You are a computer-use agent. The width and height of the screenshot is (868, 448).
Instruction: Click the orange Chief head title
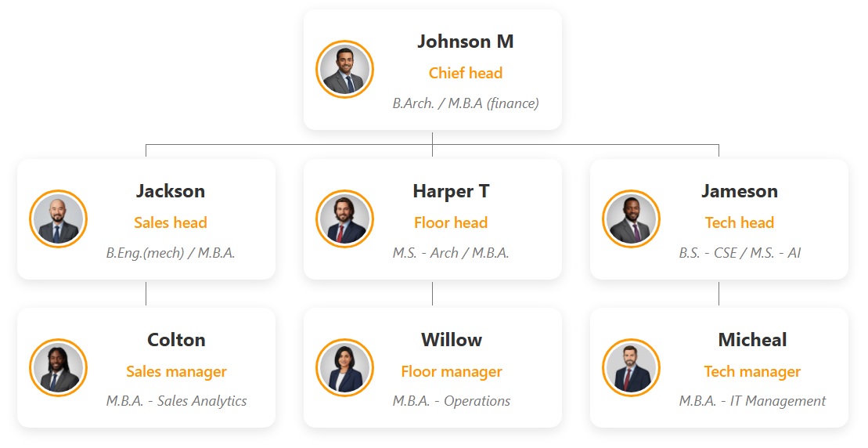465,74
